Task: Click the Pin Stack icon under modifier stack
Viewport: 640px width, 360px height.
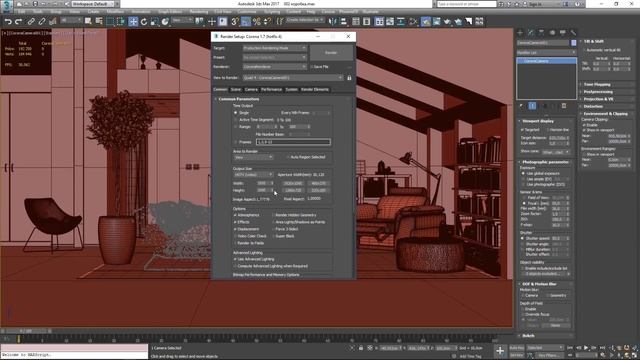Action: (x=522, y=106)
